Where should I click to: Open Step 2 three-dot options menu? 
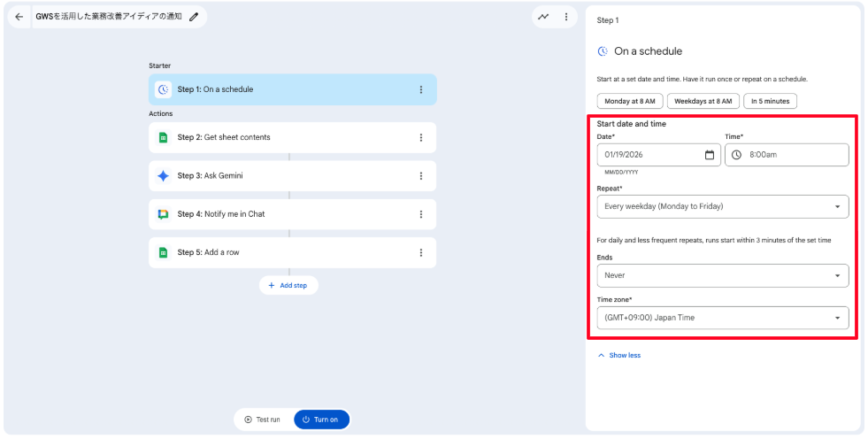coord(421,137)
